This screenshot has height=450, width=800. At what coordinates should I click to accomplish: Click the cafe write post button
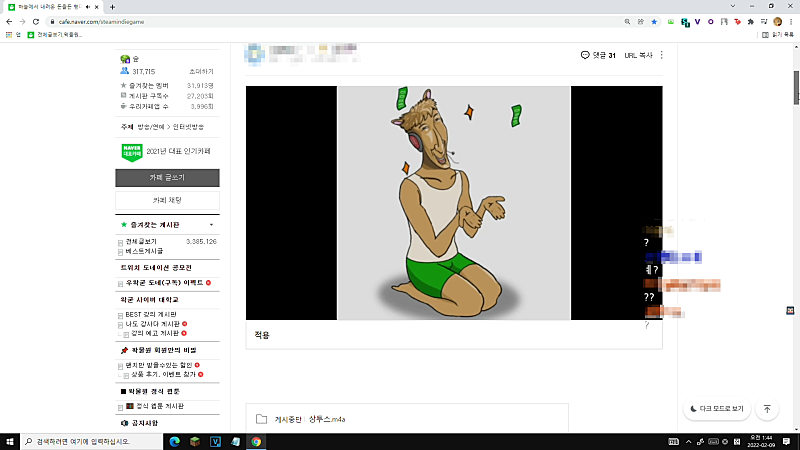(x=167, y=178)
